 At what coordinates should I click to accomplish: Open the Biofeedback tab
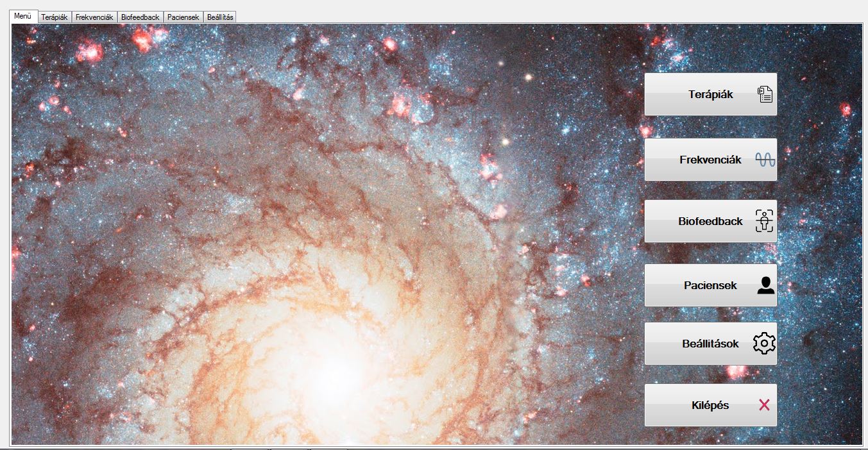[140, 17]
